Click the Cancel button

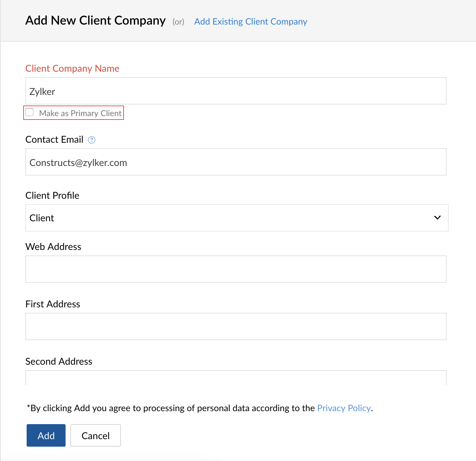[x=95, y=435]
